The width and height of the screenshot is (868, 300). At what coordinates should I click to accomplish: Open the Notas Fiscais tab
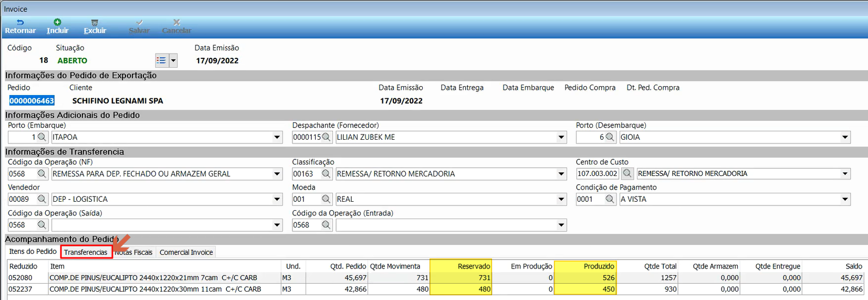pos(134,252)
